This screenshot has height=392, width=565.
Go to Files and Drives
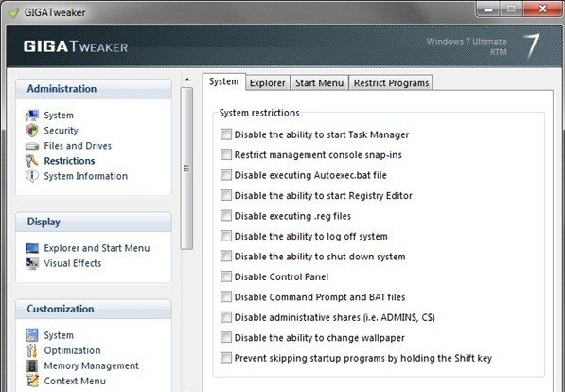(78, 146)
